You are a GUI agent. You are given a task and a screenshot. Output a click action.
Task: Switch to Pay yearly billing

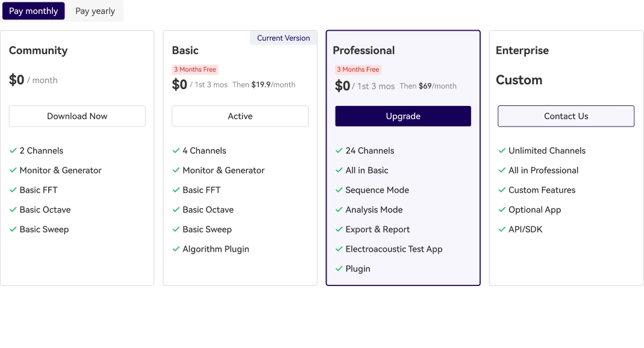click(94, 11)
